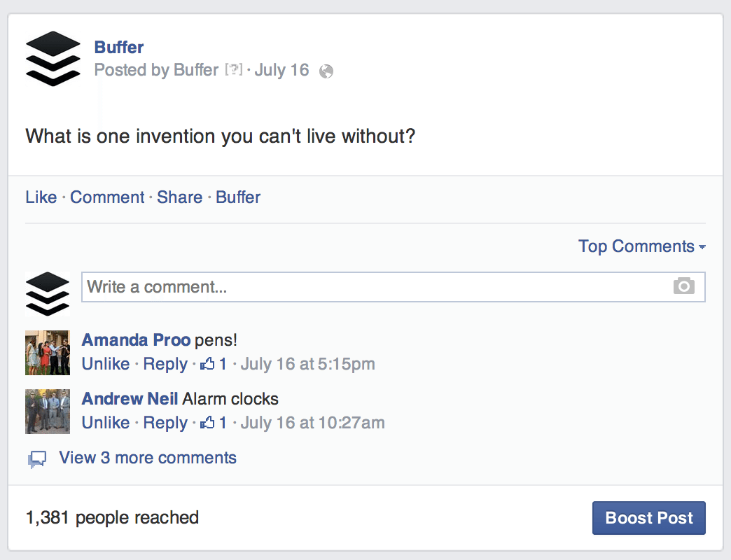Share the Buffer post
Screen dimensions: 731x560
click(x=180, y=197)
